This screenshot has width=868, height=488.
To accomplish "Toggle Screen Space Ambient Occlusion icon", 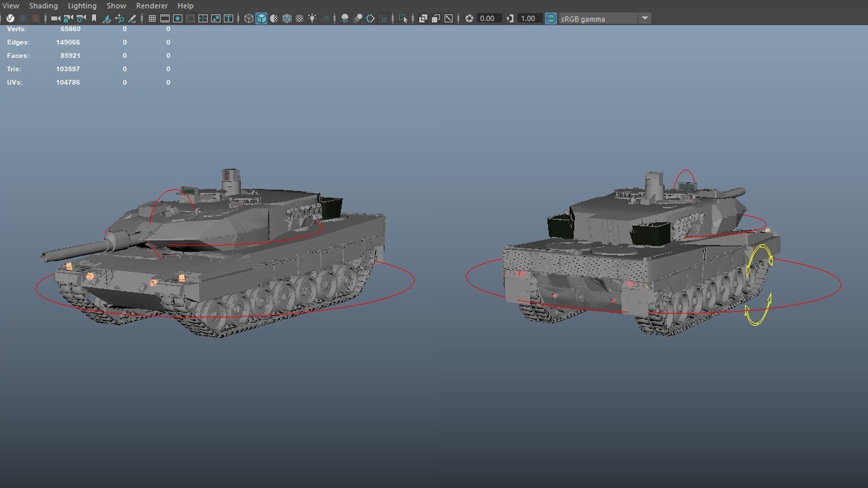I will tap(345, 19).
